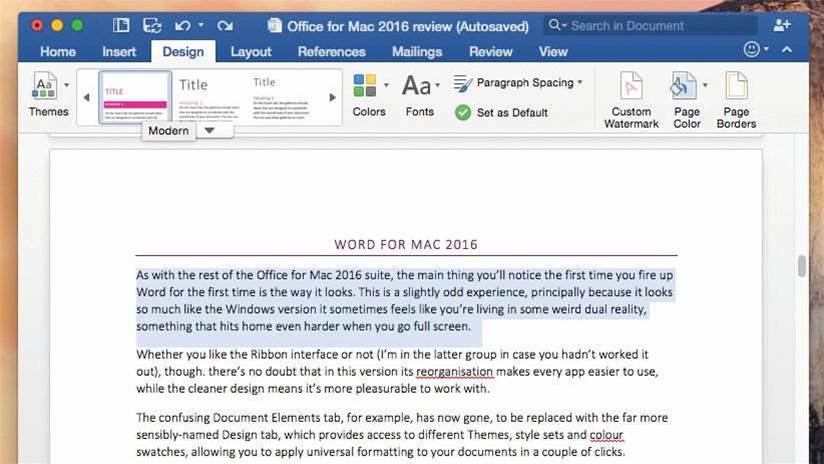
Task: Switch to the Layout tab
Action: (x=251, y=51)
